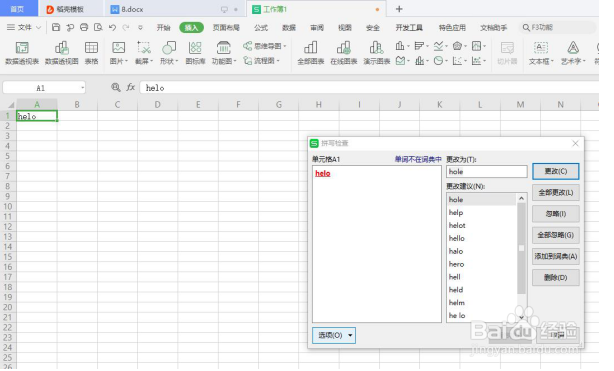Insert a pivot table (数据透视表)
The width and height of the screenshot is (614, 371).
click(x=22, y=53)
